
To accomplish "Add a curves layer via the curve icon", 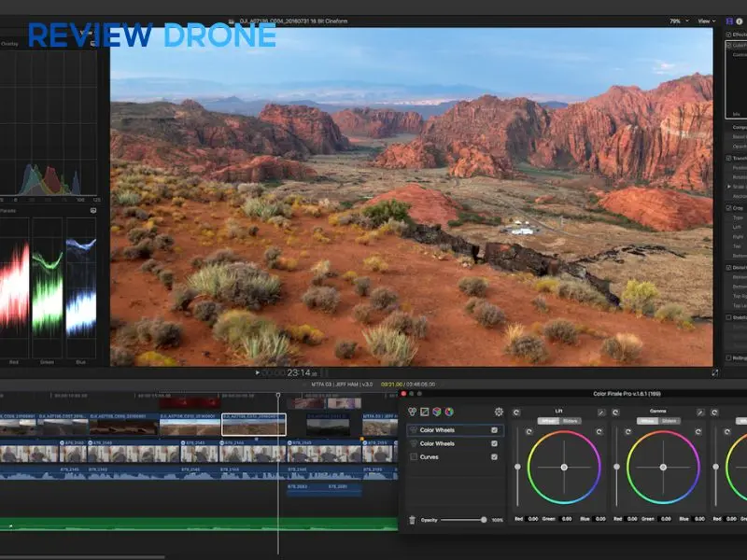I will click(x=425, y=412).
